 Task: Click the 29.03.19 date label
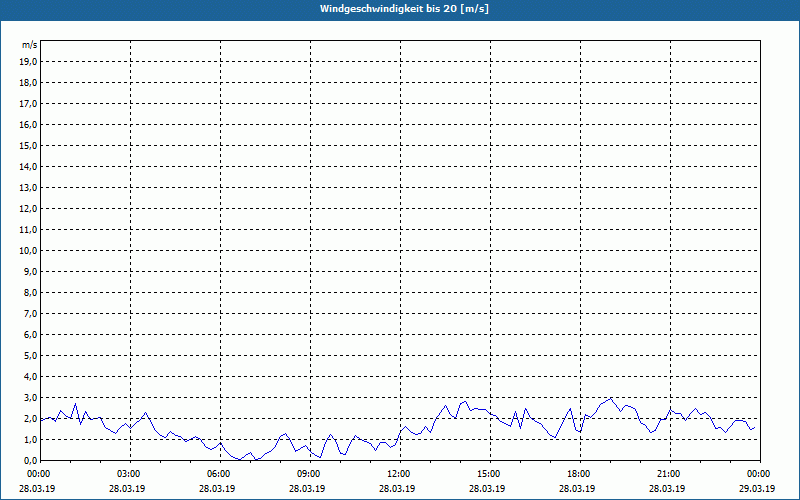pos(757,489)
